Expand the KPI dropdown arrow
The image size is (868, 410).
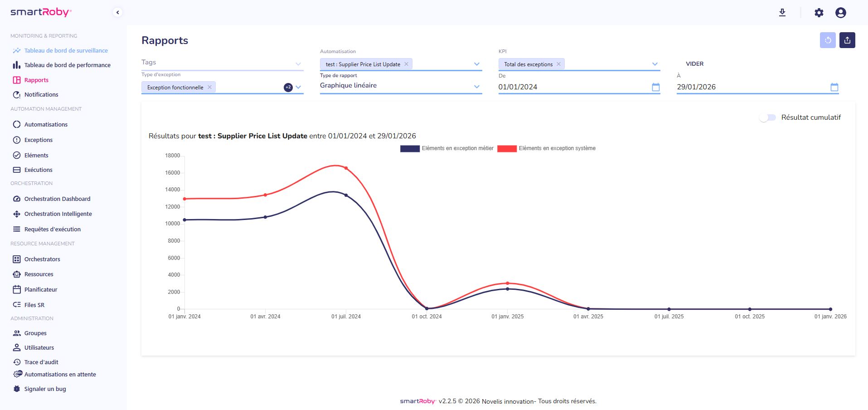pos(655,64)
